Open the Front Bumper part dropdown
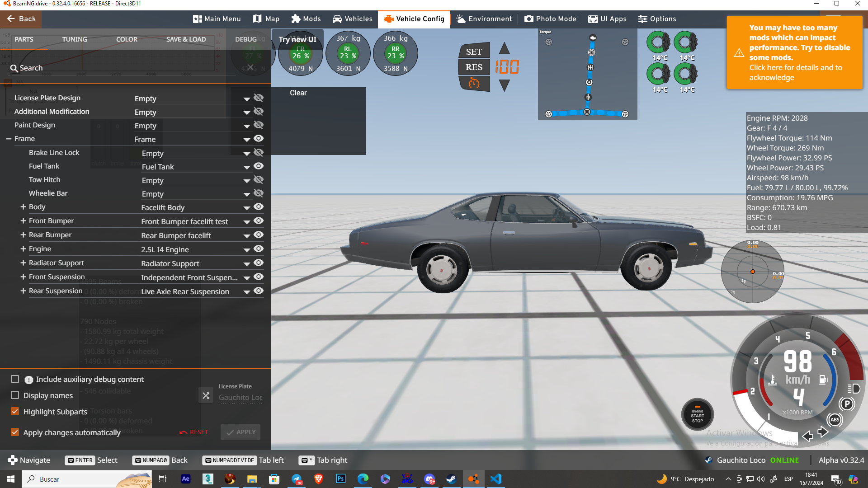The height and width of the screenshot is (488, 868). [x=247, y=222]
